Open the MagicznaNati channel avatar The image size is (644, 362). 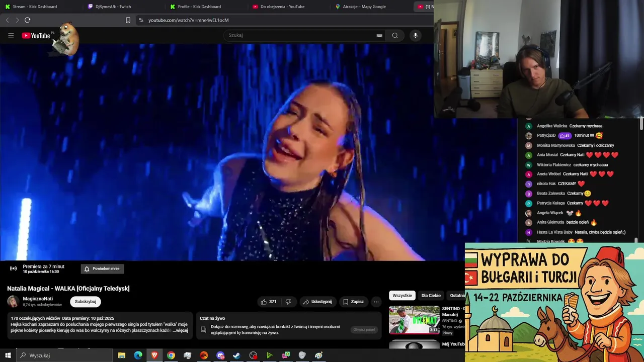click(x=13, y=302)
